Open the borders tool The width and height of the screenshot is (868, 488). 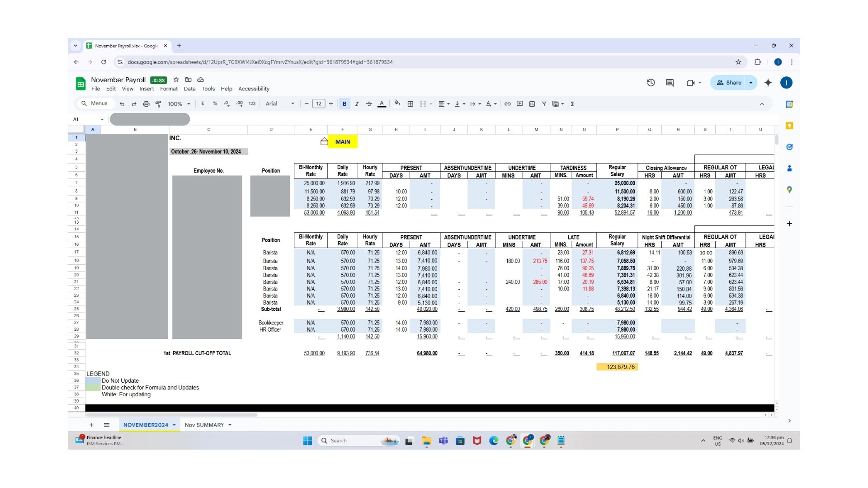[x=410, y=104]
